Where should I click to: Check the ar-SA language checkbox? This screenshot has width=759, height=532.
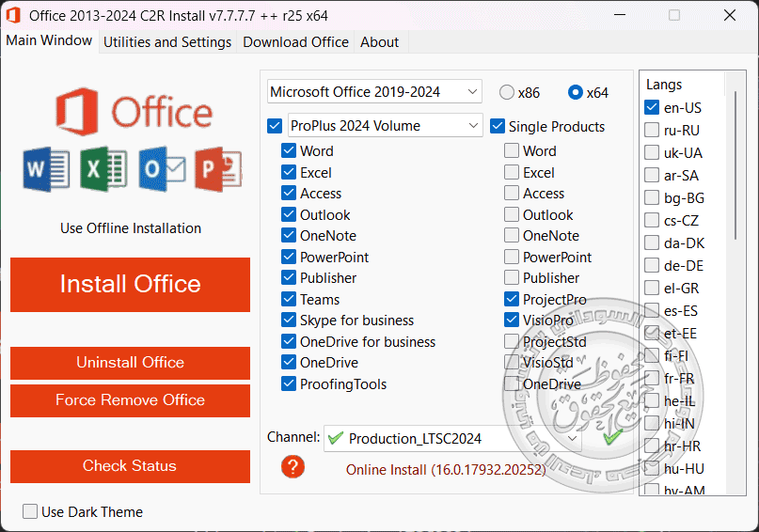(x=652, y=175)
